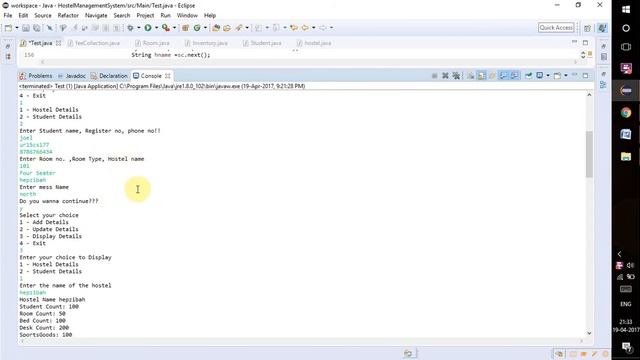Click the Console vertical scrollbar thumb

pos(589,154)
